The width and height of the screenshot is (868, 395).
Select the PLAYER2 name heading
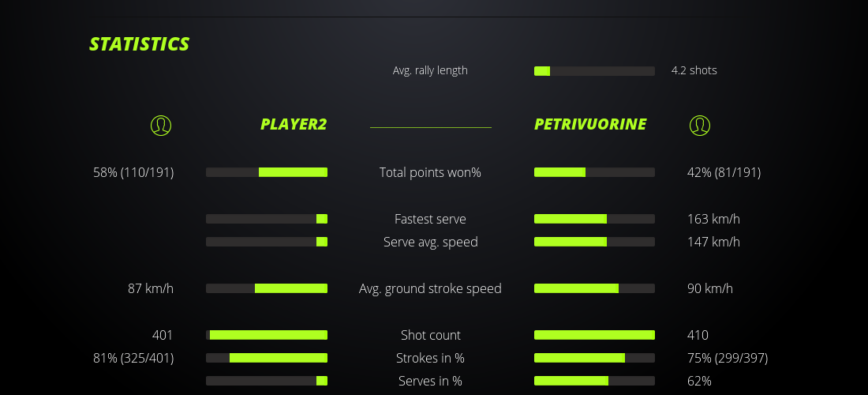[294, 124]
